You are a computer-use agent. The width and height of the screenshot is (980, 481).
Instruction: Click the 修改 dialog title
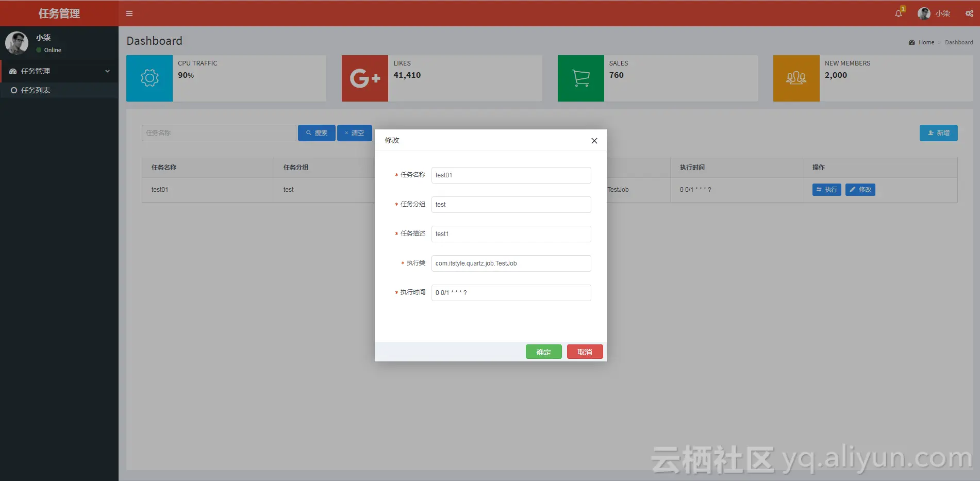pos(392,140)
